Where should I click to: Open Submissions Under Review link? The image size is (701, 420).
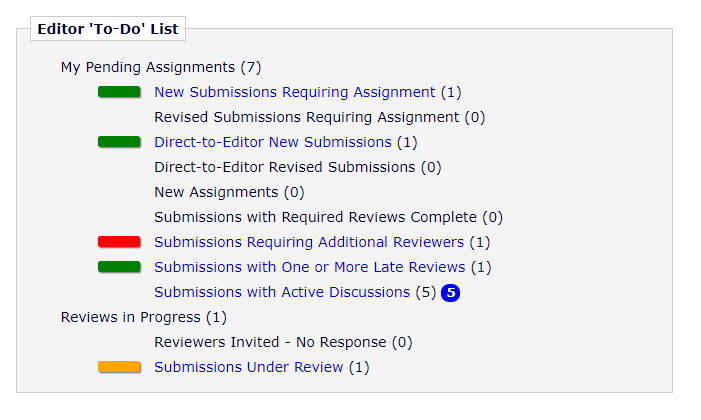pos(248,367)
